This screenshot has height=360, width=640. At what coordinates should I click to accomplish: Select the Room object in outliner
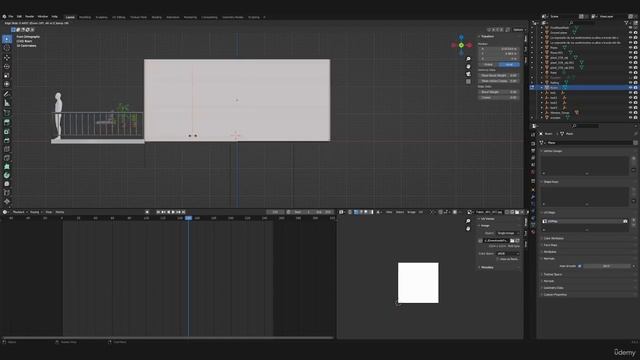554,87
